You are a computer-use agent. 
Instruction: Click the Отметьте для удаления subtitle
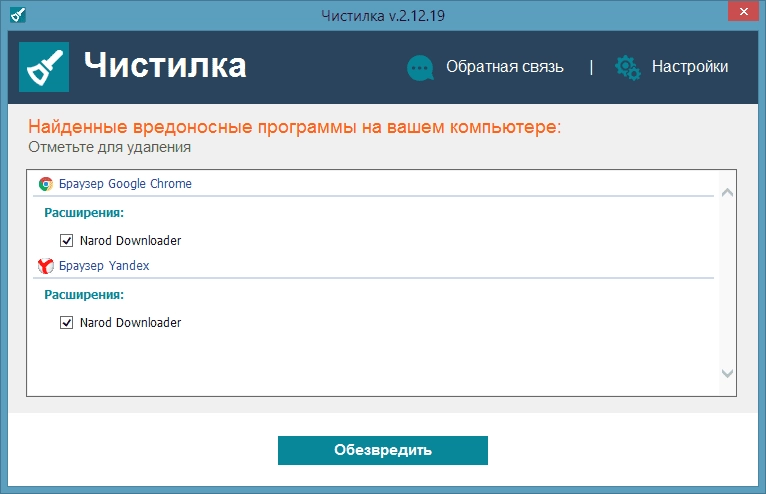click(109, 147)
